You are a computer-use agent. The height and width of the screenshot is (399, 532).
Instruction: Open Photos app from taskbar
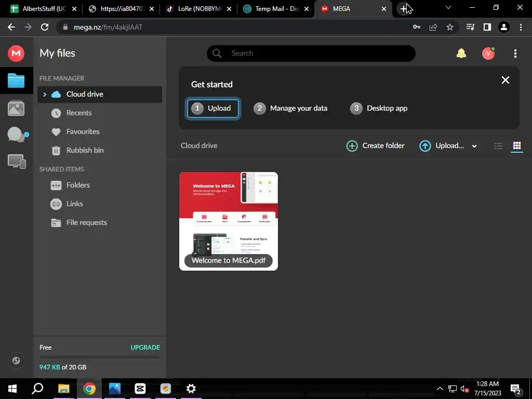(x=115, y=389)
